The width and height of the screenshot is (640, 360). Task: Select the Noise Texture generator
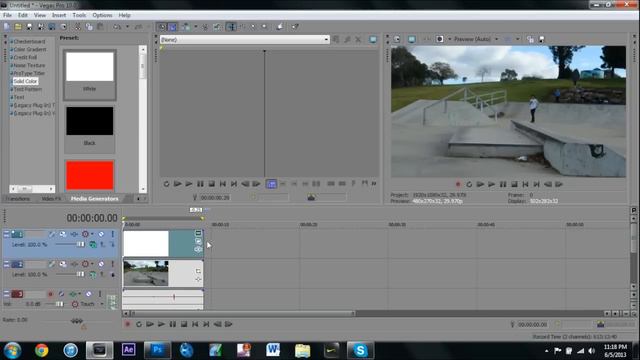click(x=29, y=65)
